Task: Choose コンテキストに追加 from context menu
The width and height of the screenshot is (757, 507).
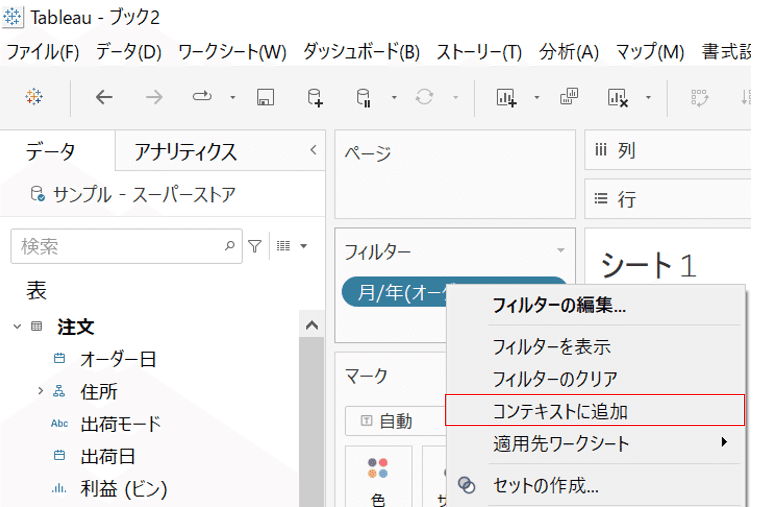Action: (x=595, y=410)
